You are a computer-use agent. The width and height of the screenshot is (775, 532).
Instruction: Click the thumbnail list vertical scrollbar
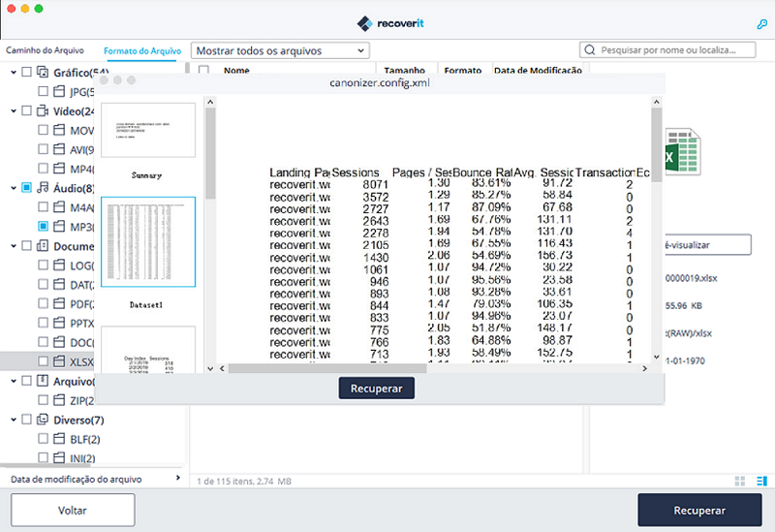coord(210,153)
